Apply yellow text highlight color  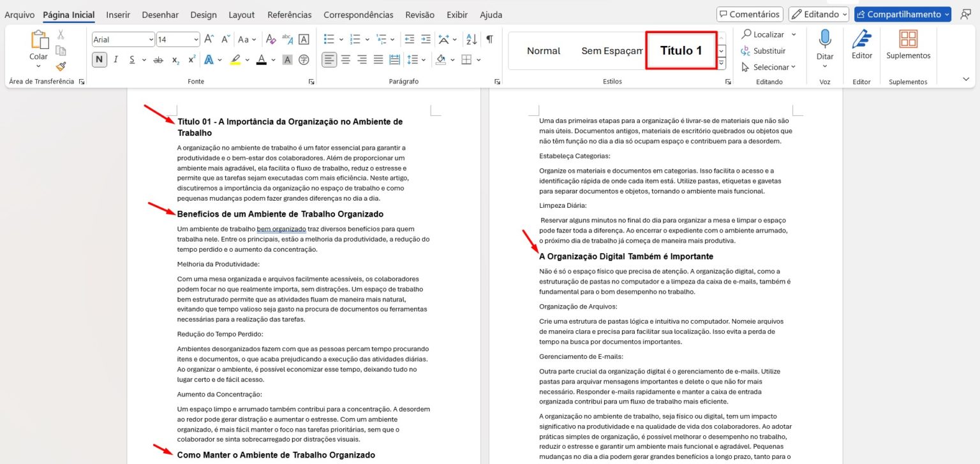pyautogui.click(x=235, y=59)
